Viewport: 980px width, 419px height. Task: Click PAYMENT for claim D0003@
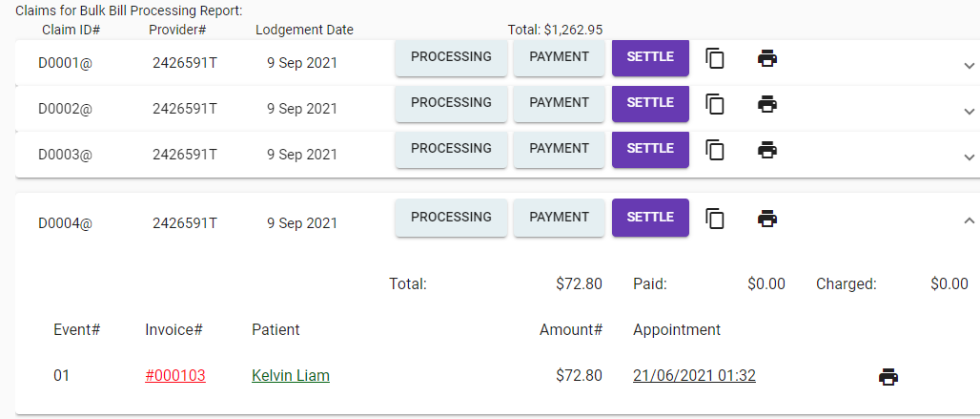pos(559,149)
